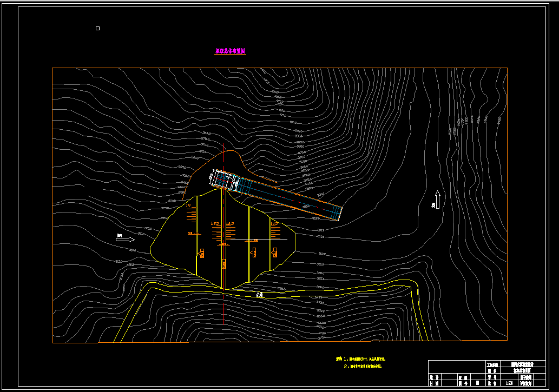559x392 pixels.
Task: Click the white north arrow symbol
Action: (437, 200)
